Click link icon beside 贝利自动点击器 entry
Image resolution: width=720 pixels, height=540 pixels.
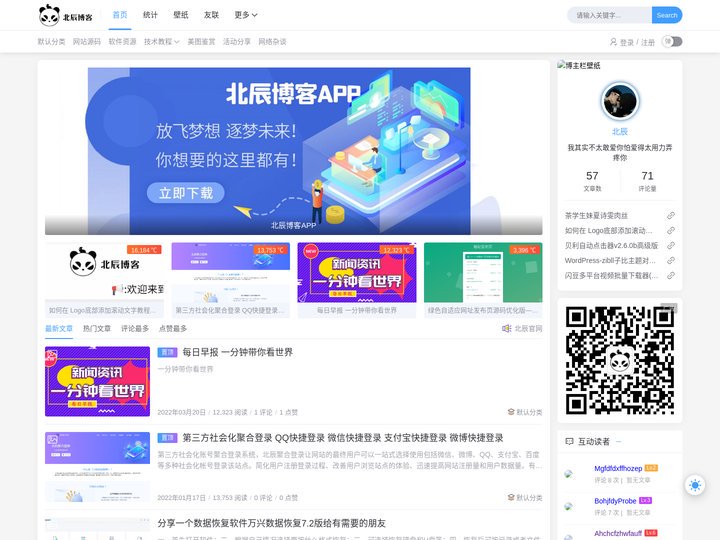point(671,246)
